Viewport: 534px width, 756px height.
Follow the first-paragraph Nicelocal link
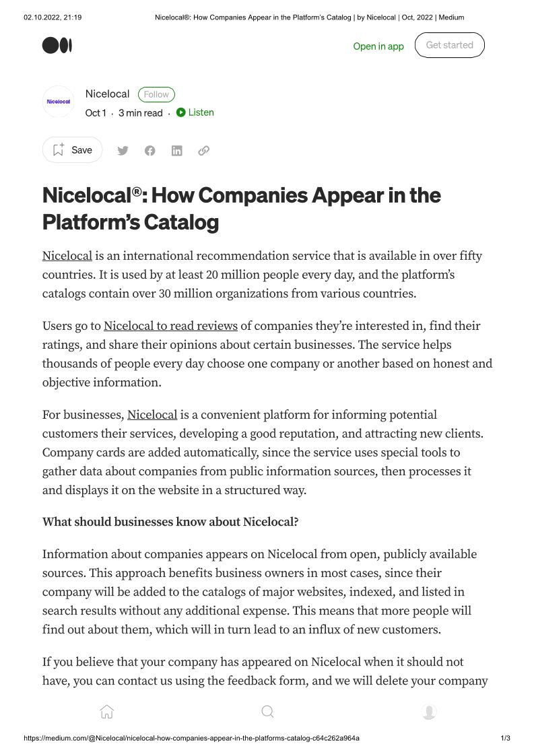(67, 256)
